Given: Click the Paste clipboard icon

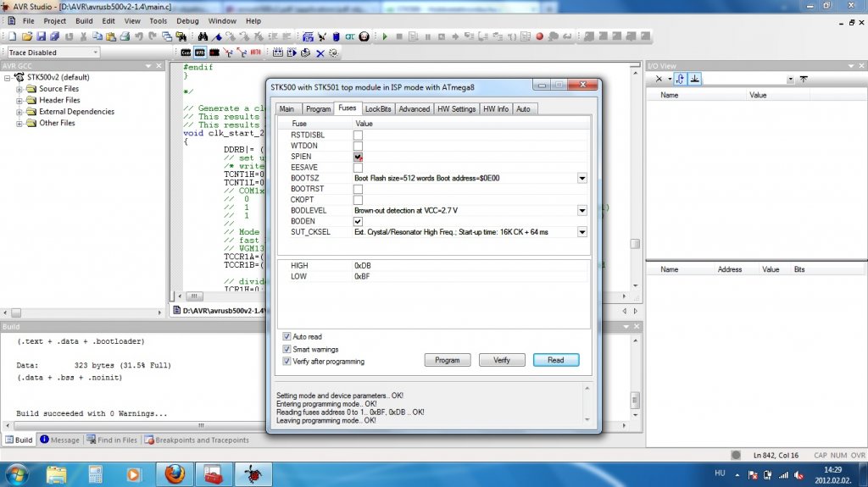Looking at the screenshot, I should coord(111,36).
